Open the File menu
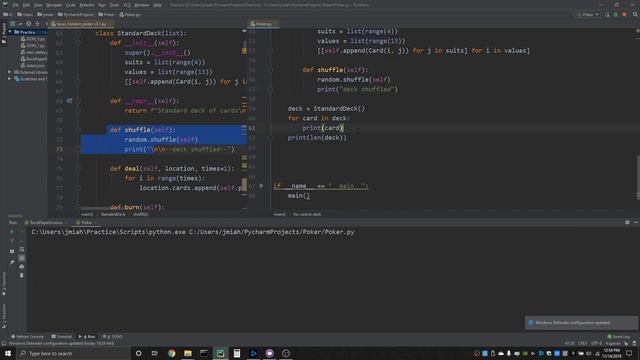 16,5
